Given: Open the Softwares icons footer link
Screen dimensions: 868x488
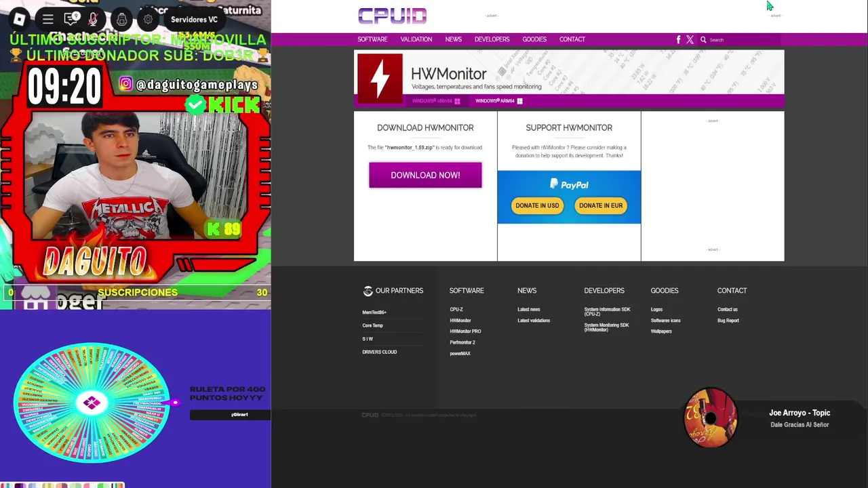Looking at the screenshot, I should click(665, 321).
